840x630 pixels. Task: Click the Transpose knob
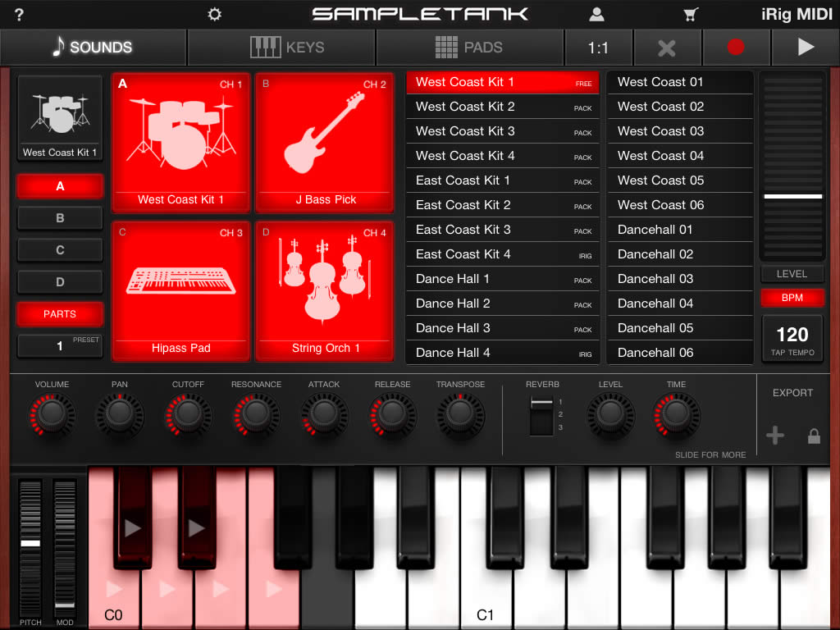460,414
